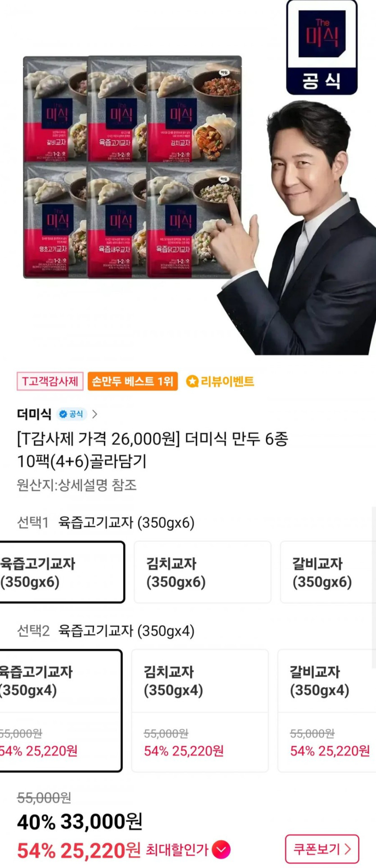The image size is (376, 868).
Task: Tap the 손만두 베스트 1위 badge
Action: 132,382
